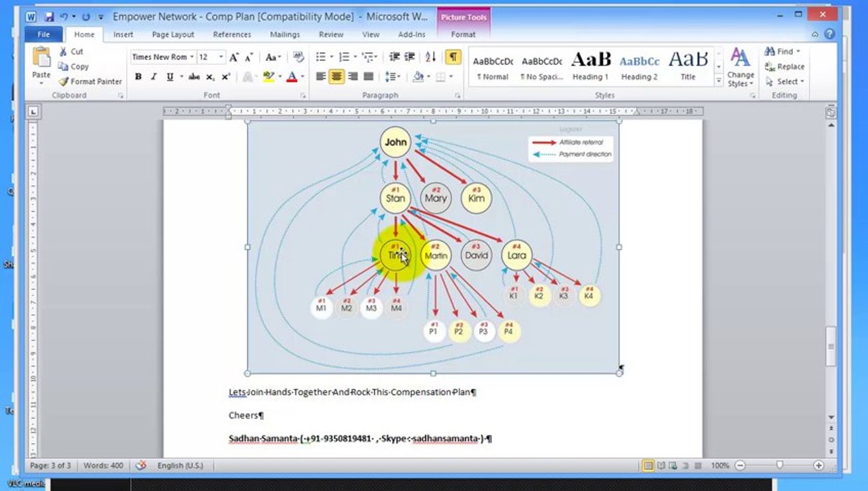
Task: Open the File tab
Action: 44,34
